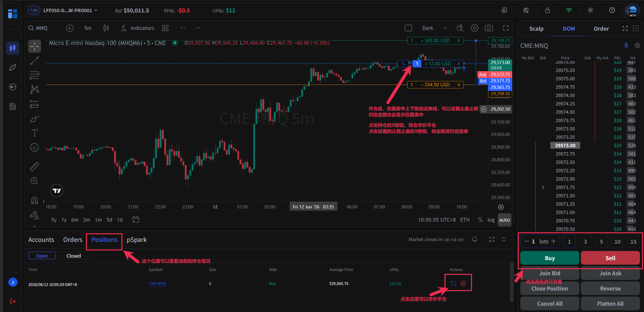Screen dimensions: 644x312
Task: Open the Indicators dialog
Action: tap(138, 28)
